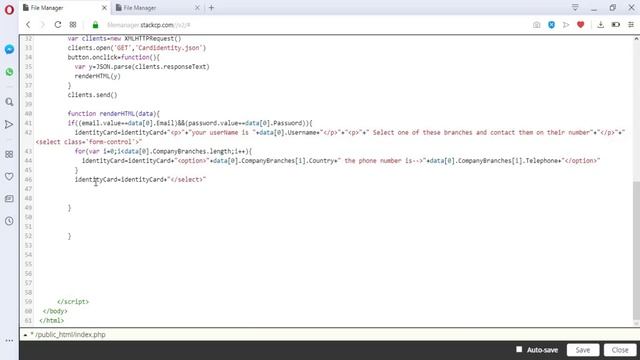Click the editor vertical scrollbar thumb
640x360 pixels.
(636, 250)
